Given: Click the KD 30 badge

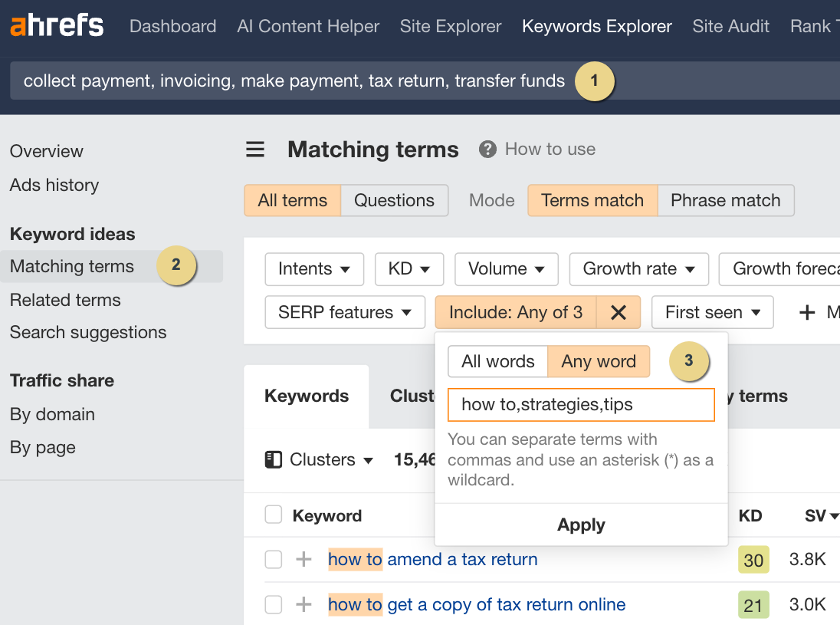Looking at the screenshot, I should pos(753,560).
